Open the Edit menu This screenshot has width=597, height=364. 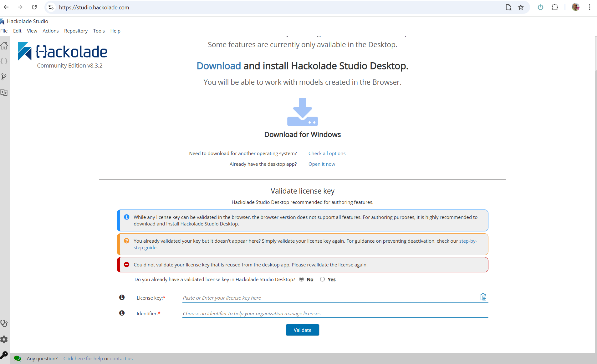tap(17, 31)
